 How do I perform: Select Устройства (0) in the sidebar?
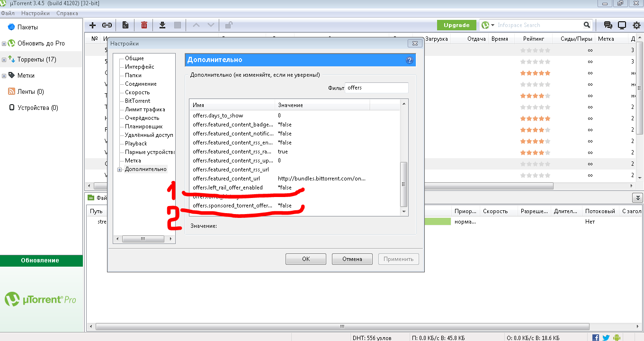(38, 108)
